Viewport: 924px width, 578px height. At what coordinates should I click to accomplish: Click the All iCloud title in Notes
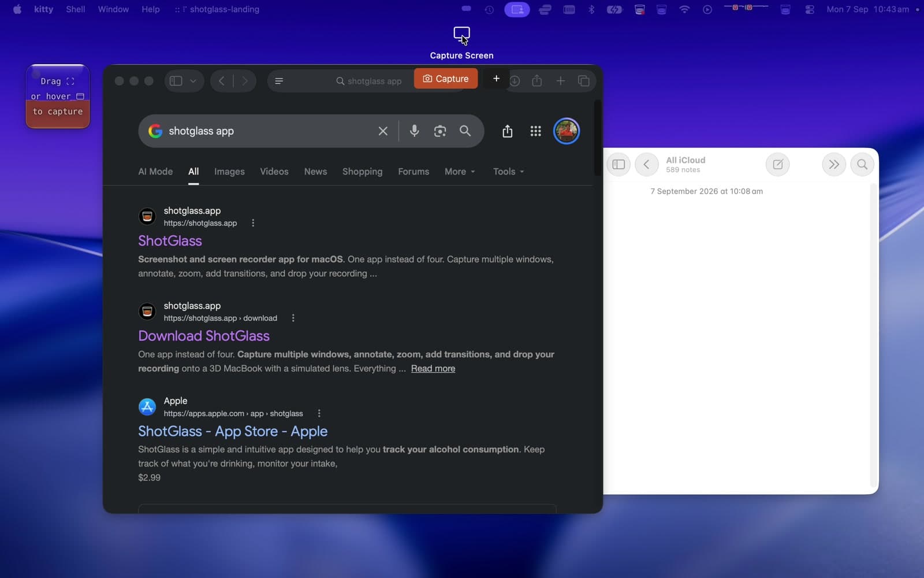pos(685,160)
